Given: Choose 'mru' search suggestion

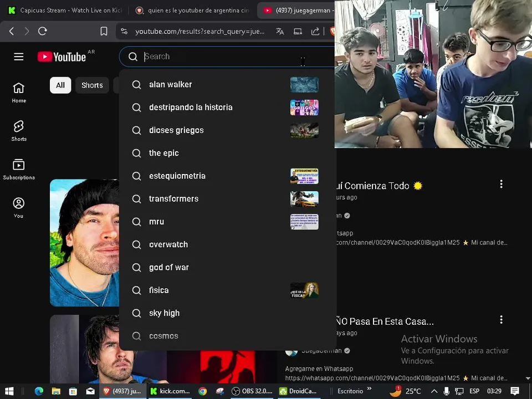Looking at the screenshot, I should 227,222.
